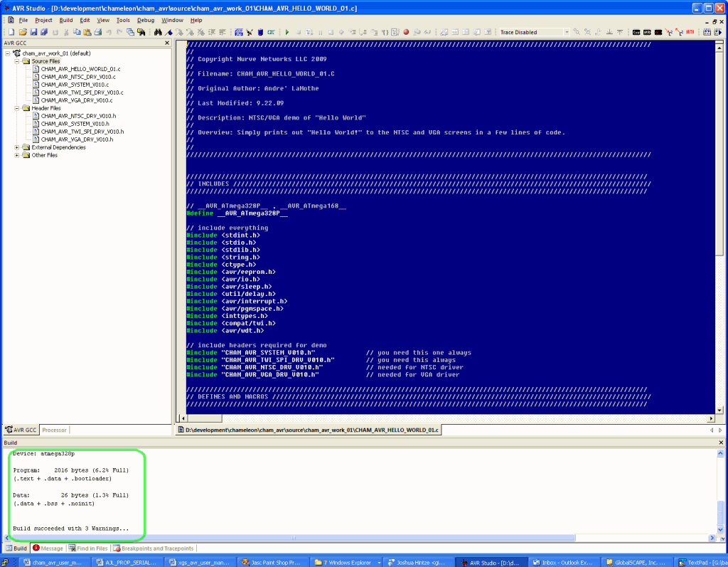Viewport: 728px width, 567px height.
Task: Click the New File toolbar icon
Action: pos(11,32)
